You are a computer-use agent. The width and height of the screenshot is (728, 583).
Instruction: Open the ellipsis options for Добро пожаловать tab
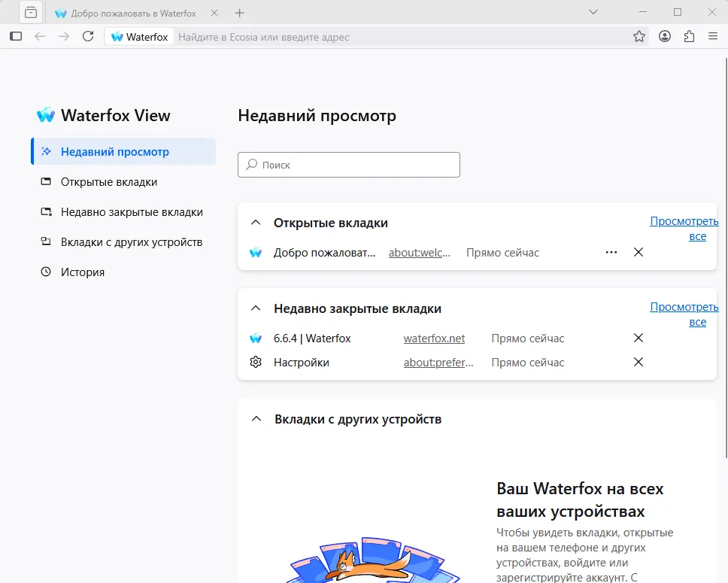(x=611, y=252)
